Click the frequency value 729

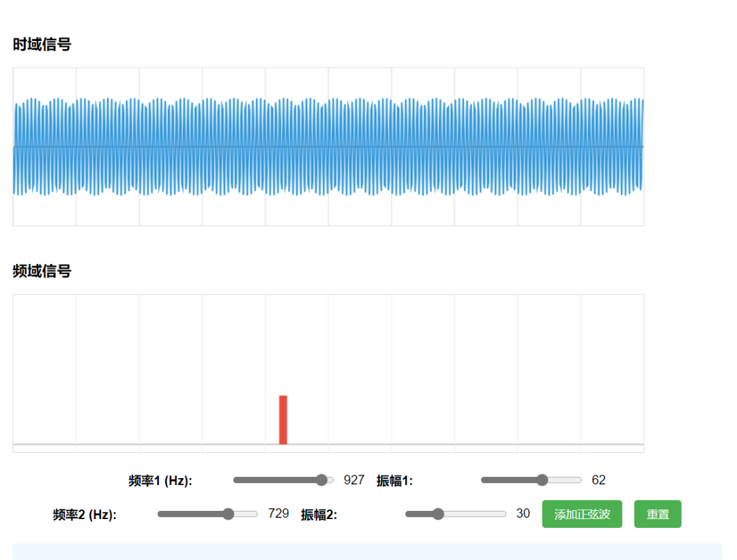pos(278,514)
